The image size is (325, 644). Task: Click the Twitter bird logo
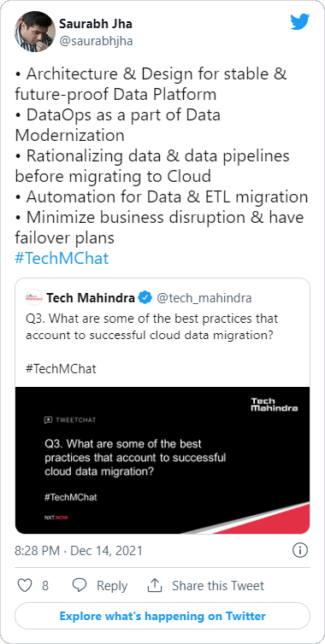click(x=299, y=22)
